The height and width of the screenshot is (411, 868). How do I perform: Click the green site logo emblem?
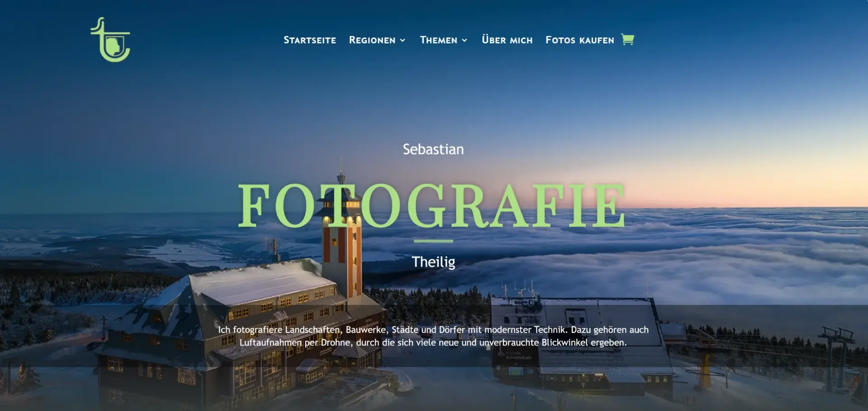(110, 40)
